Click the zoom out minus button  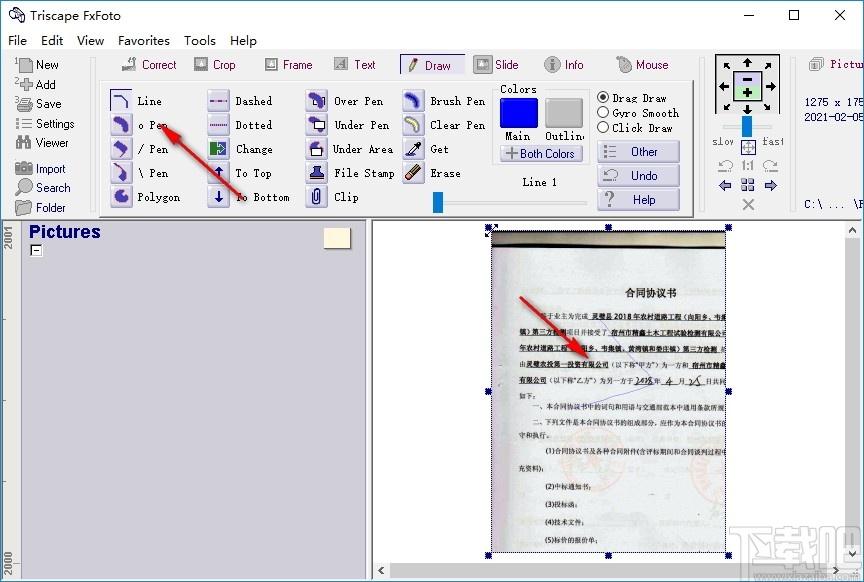[x=748, y=79]
